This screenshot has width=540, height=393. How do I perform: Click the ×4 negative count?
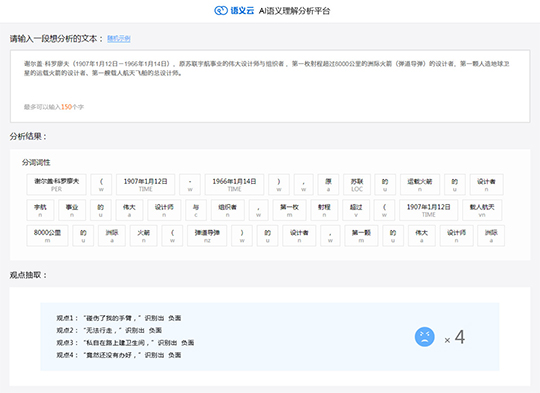point(455,337)
